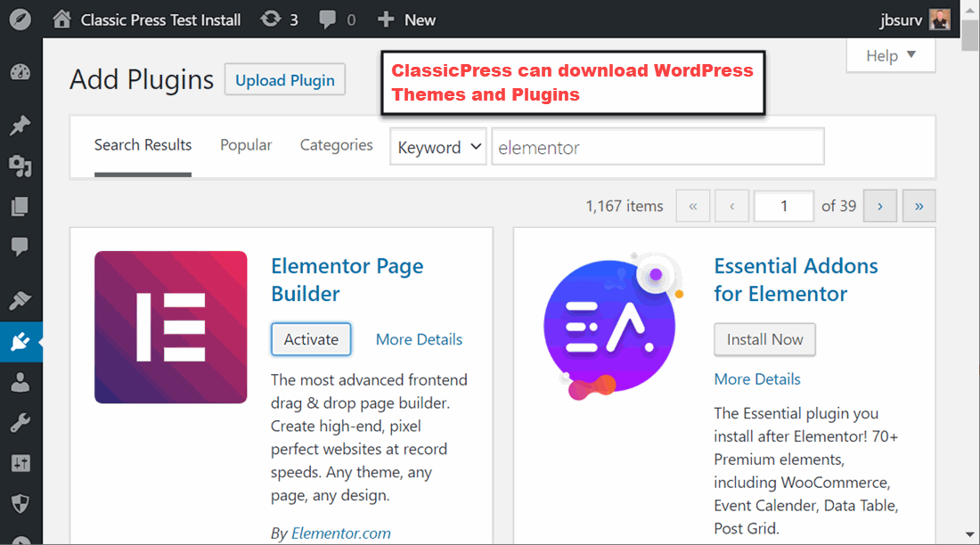Open the updates icon showing 3

pyautogui.click(x=271, y=20)
